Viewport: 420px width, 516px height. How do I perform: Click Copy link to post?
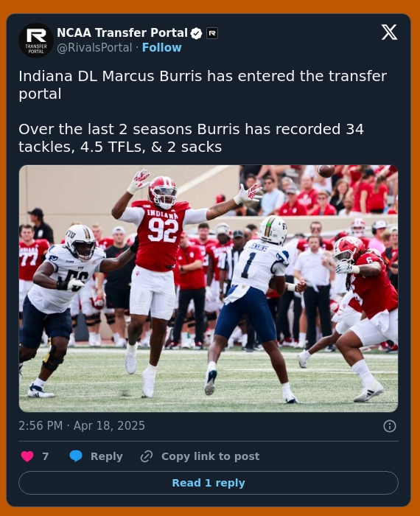click(x=210, y=456)
